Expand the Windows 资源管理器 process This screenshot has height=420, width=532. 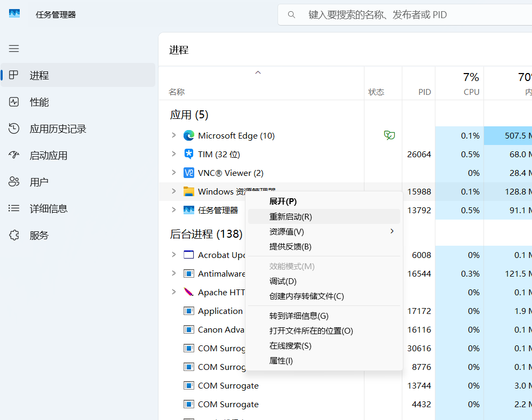tap(174, 191)
